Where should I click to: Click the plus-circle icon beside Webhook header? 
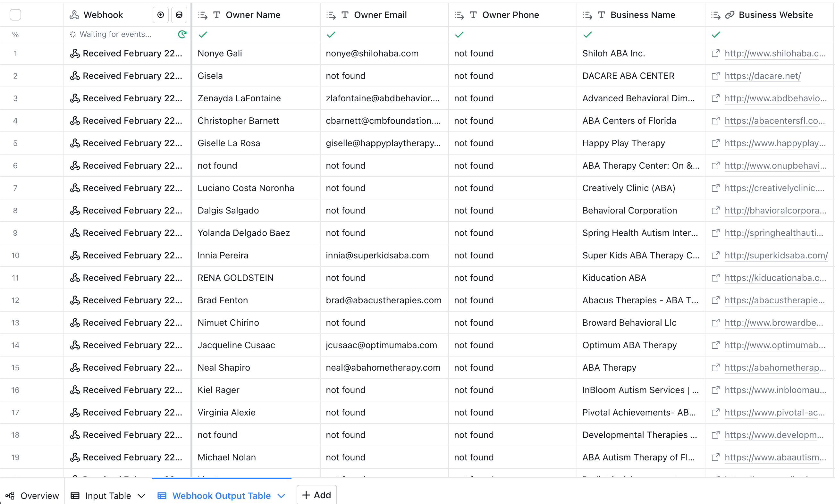click(160, 15)
